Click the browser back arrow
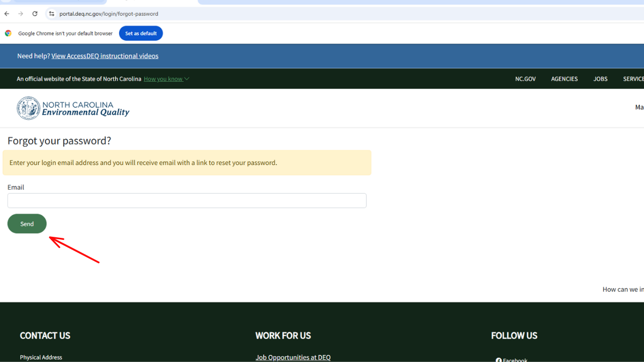 (x=6, y=14)
